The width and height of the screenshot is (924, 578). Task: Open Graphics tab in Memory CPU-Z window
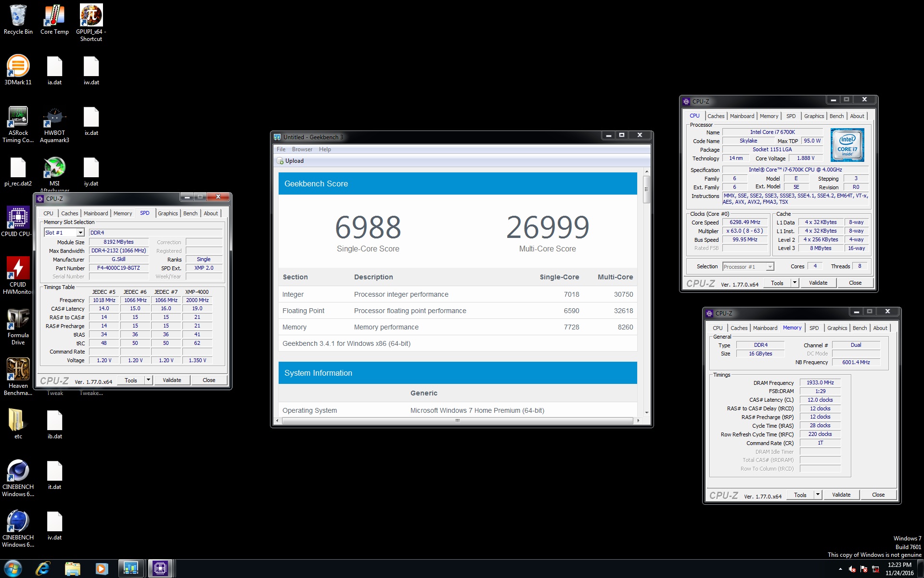click(x=837, y=328)
